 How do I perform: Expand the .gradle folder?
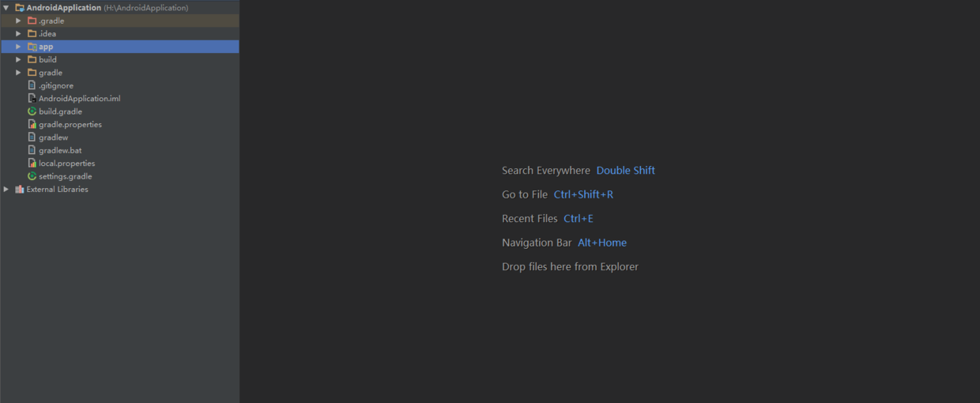tap(18, 21)
